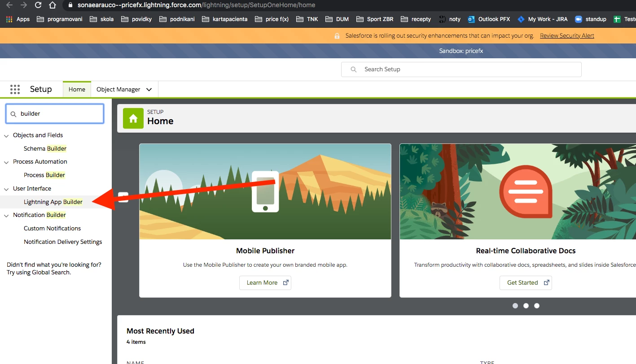Select the Home tab in Setup
The image size is (636, 364).
tap(77, 89)
